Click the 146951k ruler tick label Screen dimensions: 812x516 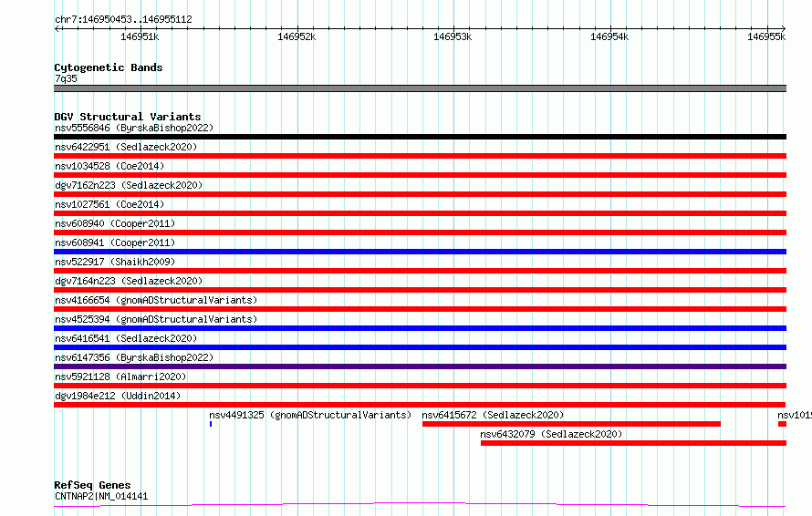click(140, 36)
